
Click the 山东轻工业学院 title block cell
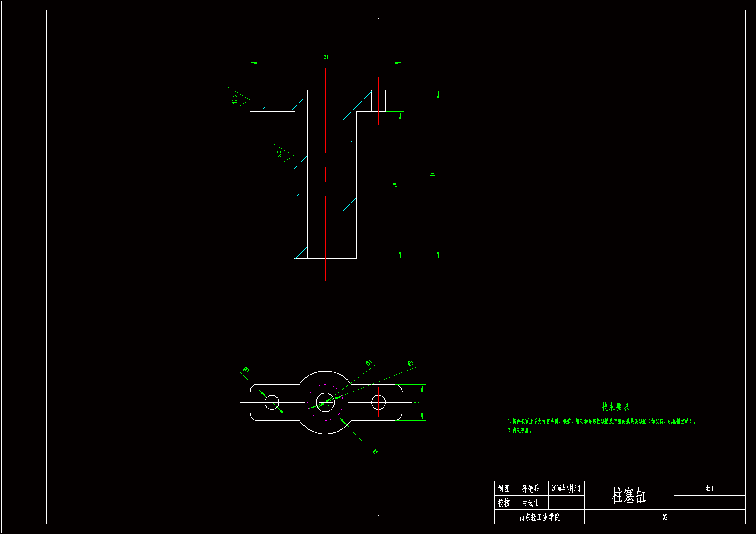(x=539, y=517)
